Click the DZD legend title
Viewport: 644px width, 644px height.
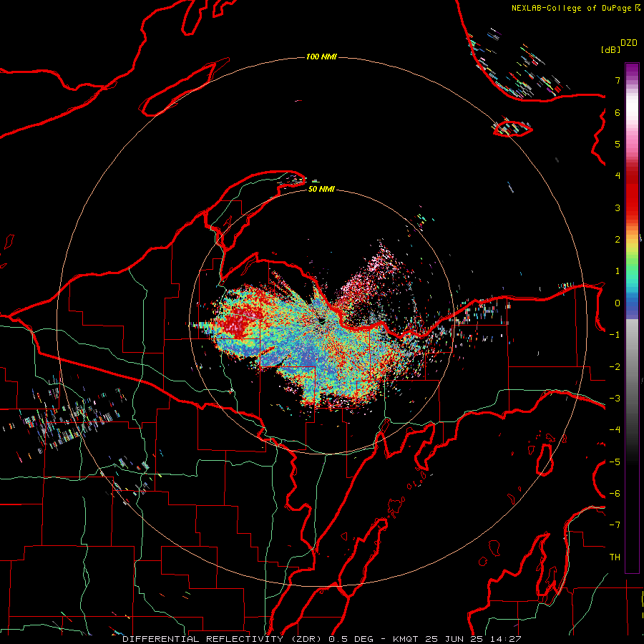click(629, 43)
